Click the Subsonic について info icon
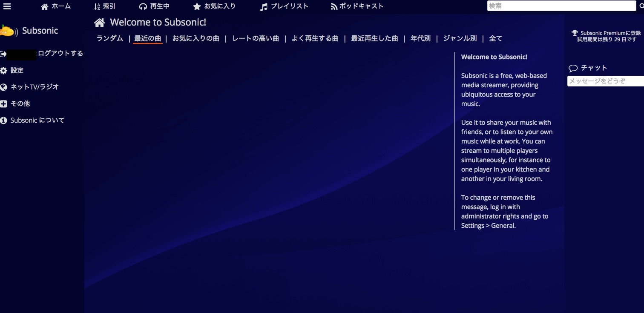The image size is (644, 313). tap(4, 121)
